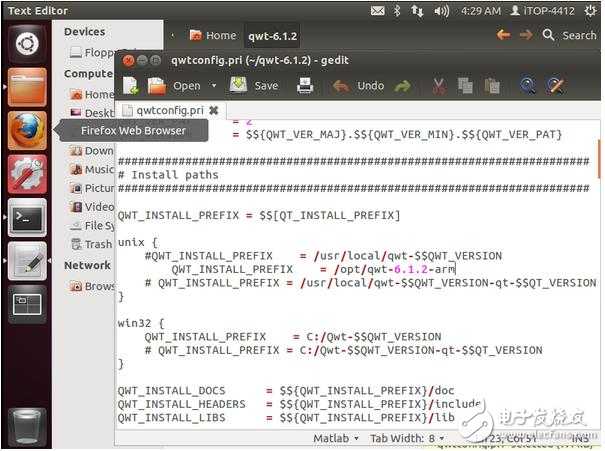Viewport: 605px width, 451px height.
Task: Undo the last edit
Action: pyautogui.click(x=358, y=86)
